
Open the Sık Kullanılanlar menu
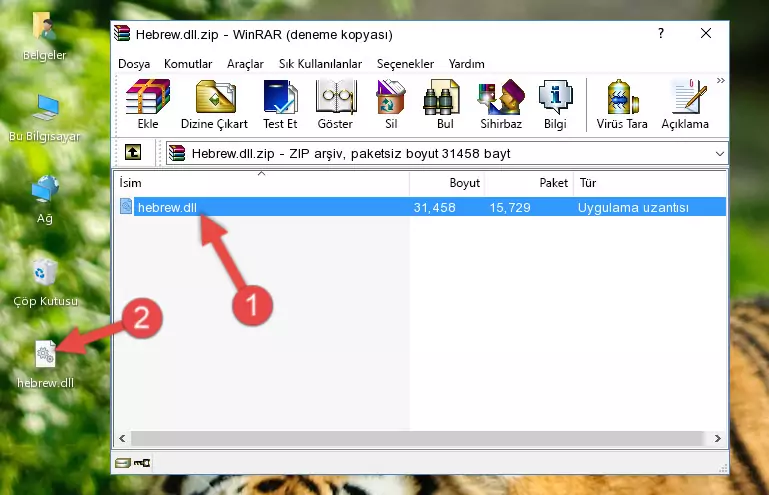pyautogui.click(x=320, y=64)
